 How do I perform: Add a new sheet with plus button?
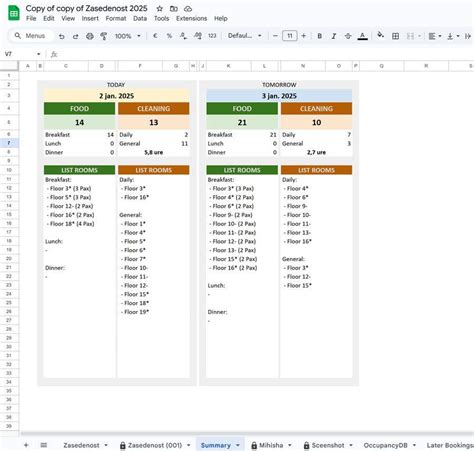(x=26, y=445)
